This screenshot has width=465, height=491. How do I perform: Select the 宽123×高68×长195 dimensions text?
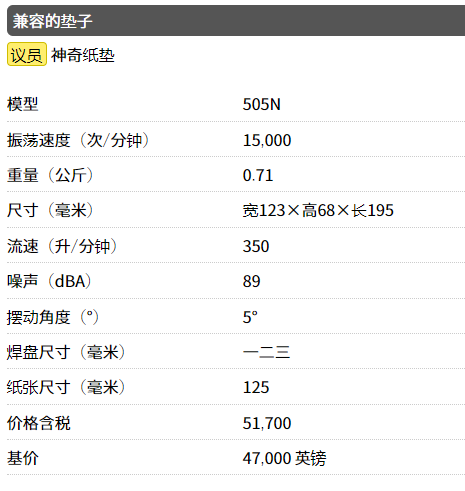coord(318,211)
